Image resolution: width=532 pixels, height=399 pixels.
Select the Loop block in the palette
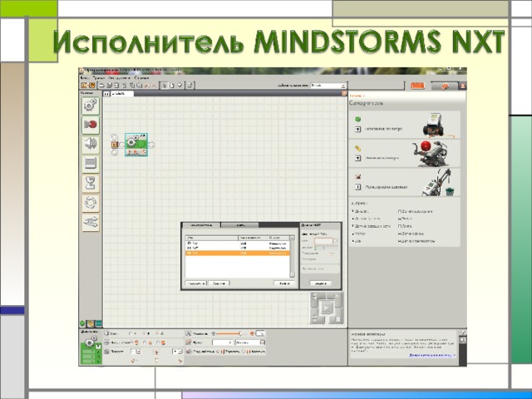pos(91,203)
